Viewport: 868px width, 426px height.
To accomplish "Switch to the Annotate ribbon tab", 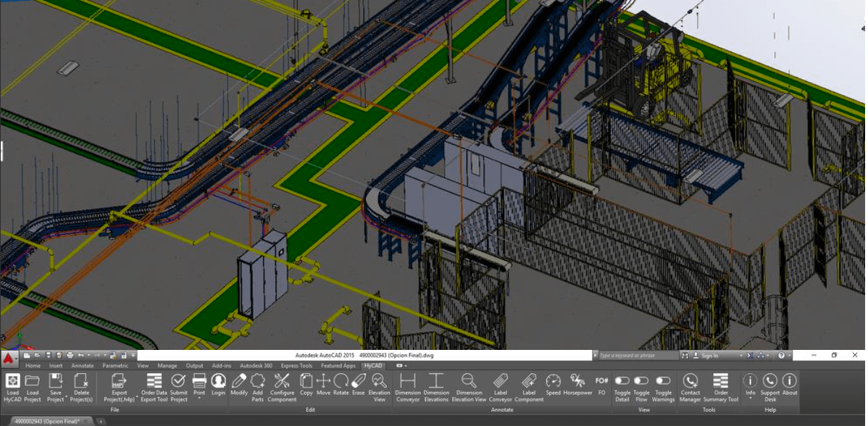I will point(82,366).
